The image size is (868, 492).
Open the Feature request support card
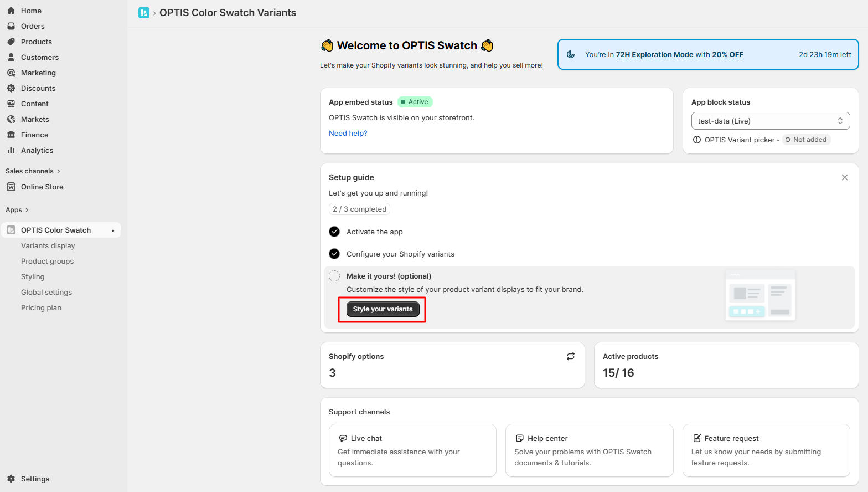(766, 450)
